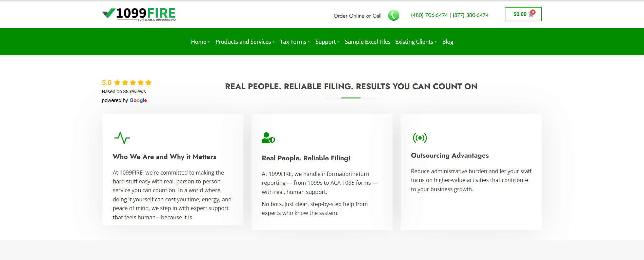Click the Google logo text

point(138,100)
